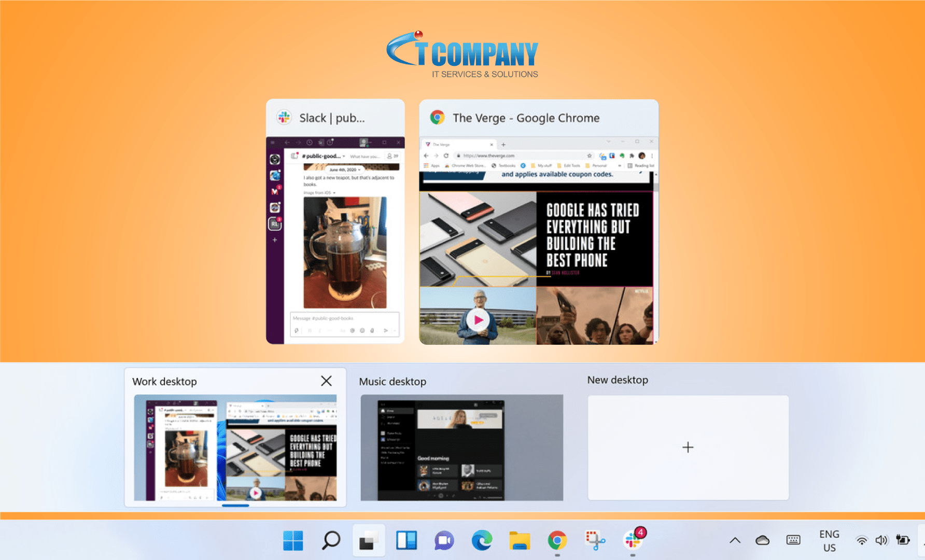Open Snipping Tool from taskbar
This screenshot has height=560, width=925.
[595, 540]
